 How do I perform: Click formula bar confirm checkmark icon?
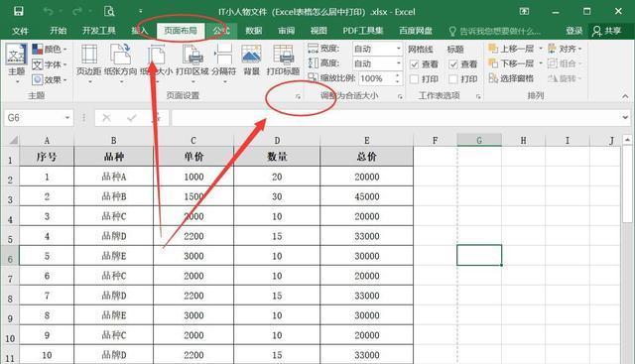coord(132,118)
